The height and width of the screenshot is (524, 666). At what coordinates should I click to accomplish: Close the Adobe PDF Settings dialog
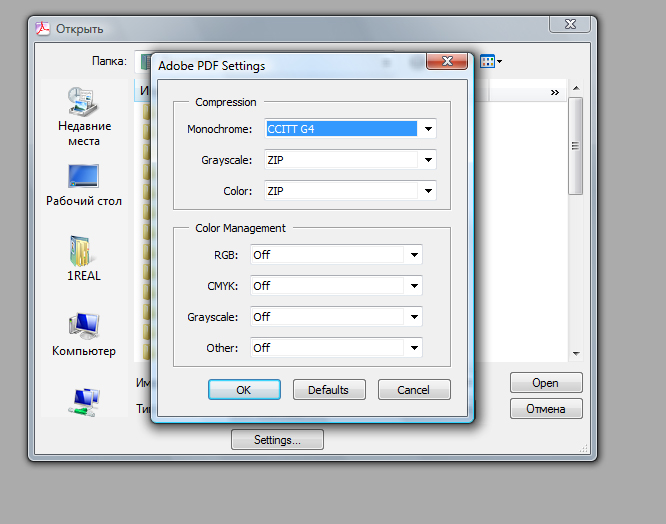(x=447, y=61)
